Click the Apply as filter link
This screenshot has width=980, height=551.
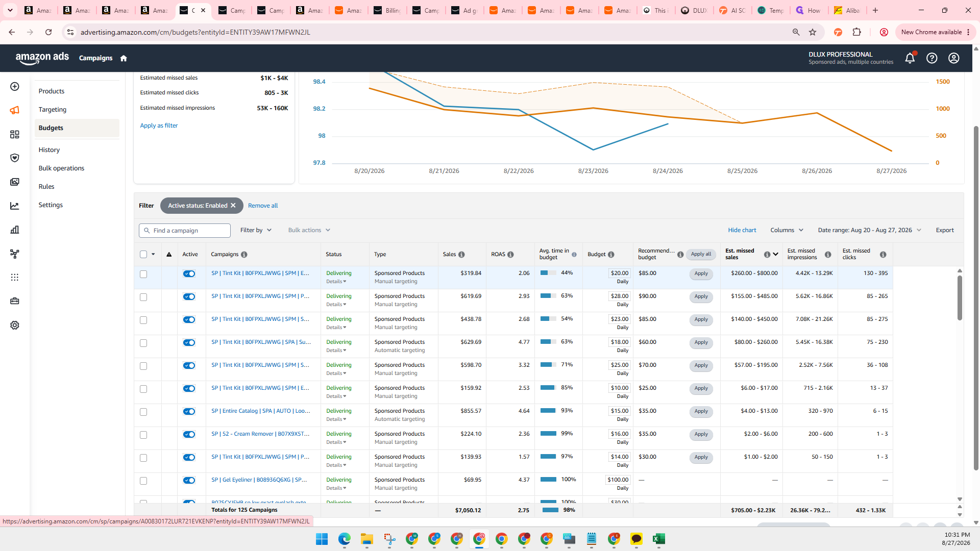[x=159, y=126]
